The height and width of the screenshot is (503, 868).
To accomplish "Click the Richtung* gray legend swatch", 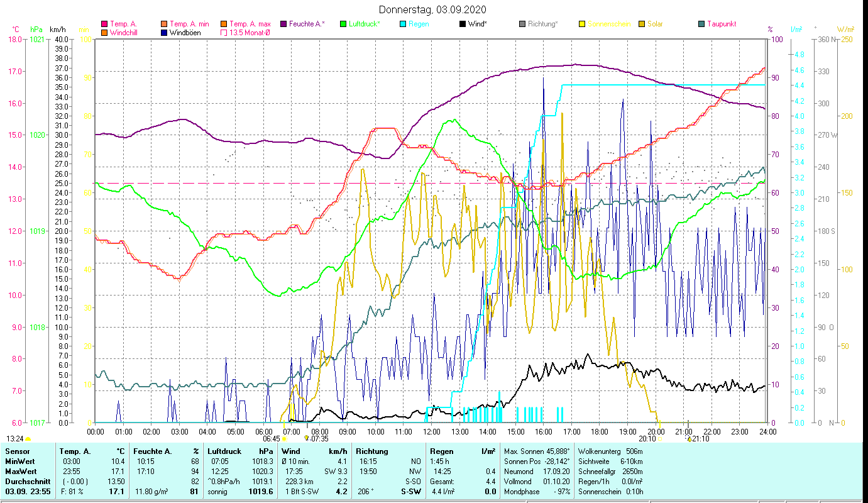I will click(x=522, y=24).
